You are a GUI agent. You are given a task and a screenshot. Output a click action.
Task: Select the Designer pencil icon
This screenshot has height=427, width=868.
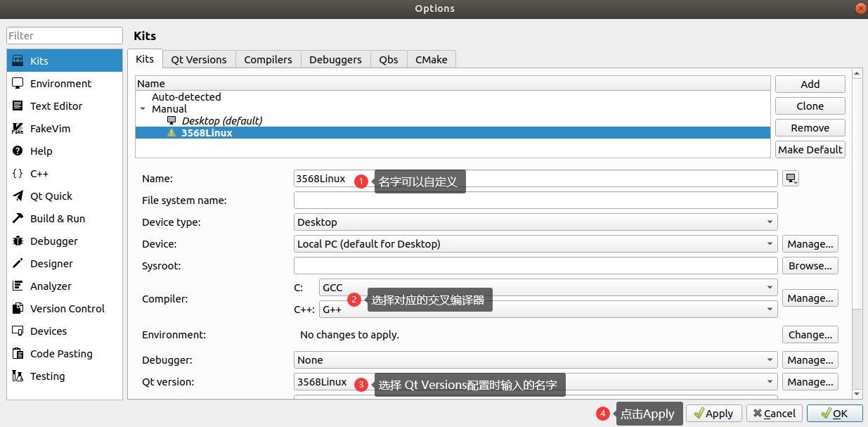tap(18, 264)
